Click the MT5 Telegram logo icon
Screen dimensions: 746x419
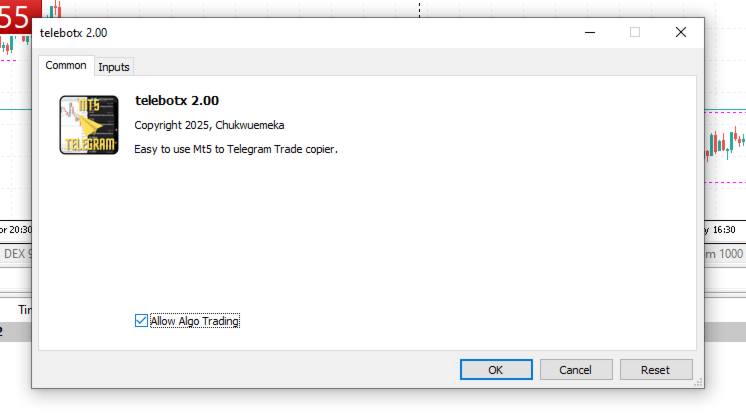89,125
